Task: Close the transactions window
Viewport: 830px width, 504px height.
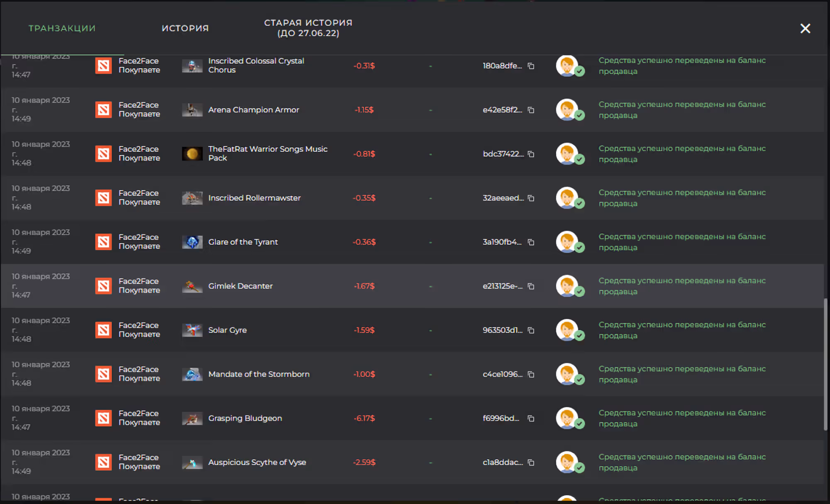Action: coord(805,28)
